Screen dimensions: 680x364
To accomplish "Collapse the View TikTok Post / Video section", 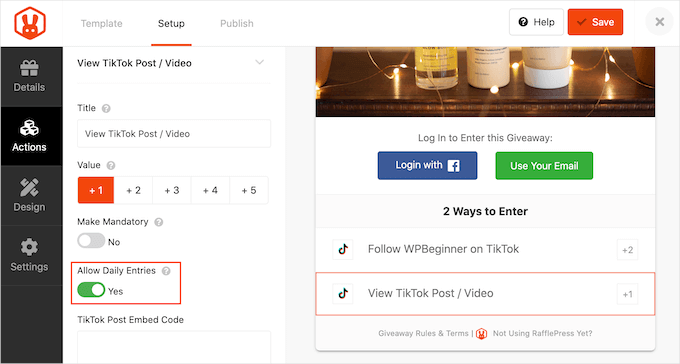I will 259,62.
